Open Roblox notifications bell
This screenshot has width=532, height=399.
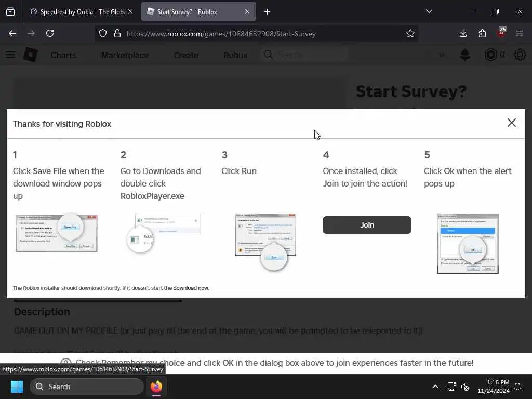pyautogui.click(x=465, y=55)
